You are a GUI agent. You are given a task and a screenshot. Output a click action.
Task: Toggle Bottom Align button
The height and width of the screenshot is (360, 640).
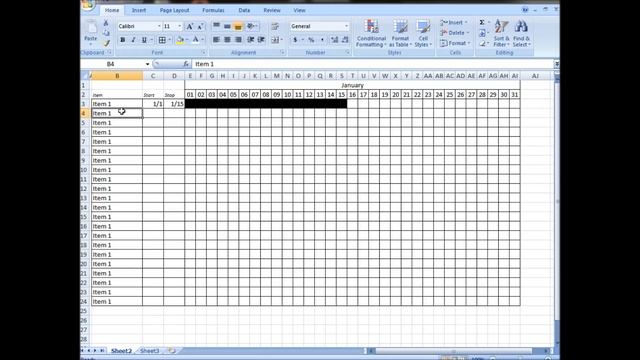coord(238,27)
